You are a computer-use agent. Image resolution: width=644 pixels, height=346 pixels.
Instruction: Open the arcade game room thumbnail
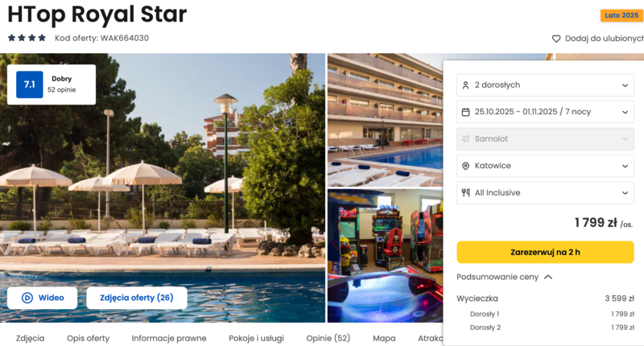385,256
